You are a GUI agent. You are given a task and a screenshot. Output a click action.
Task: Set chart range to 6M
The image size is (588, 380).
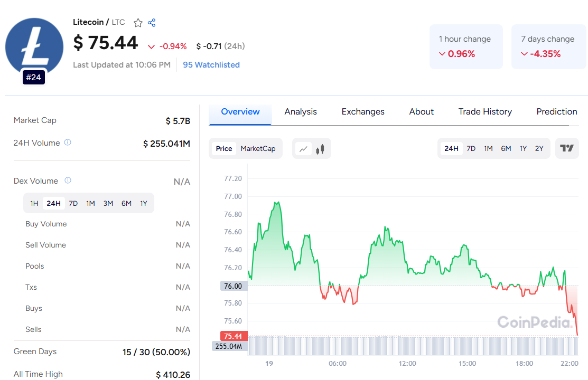click(506, 149)
